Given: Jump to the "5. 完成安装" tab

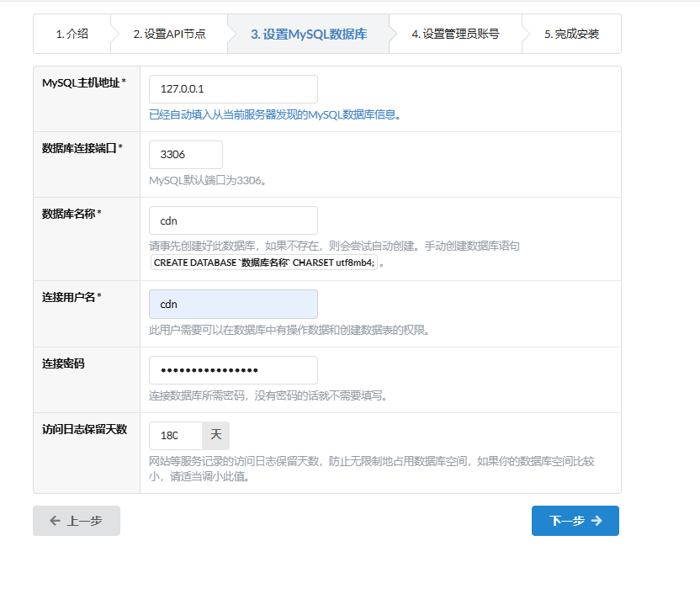Looking at the screenshot, I should pyautogui.click(x=571, y=34).
